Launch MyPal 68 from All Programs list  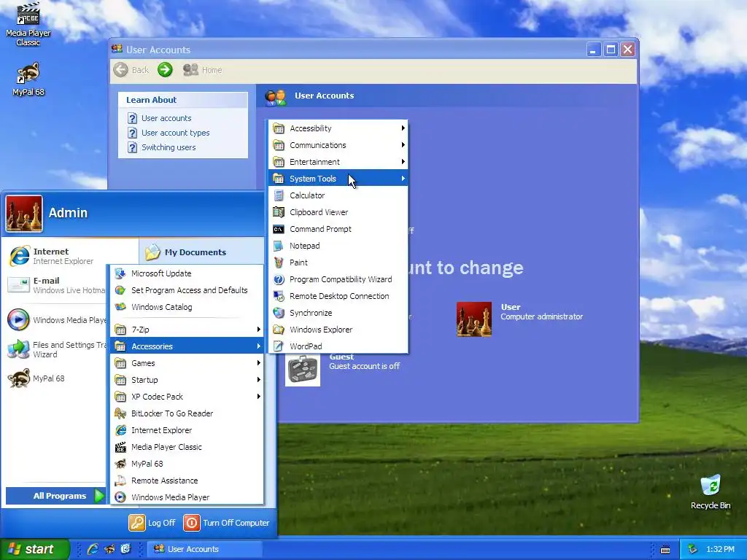pos(187,464)
